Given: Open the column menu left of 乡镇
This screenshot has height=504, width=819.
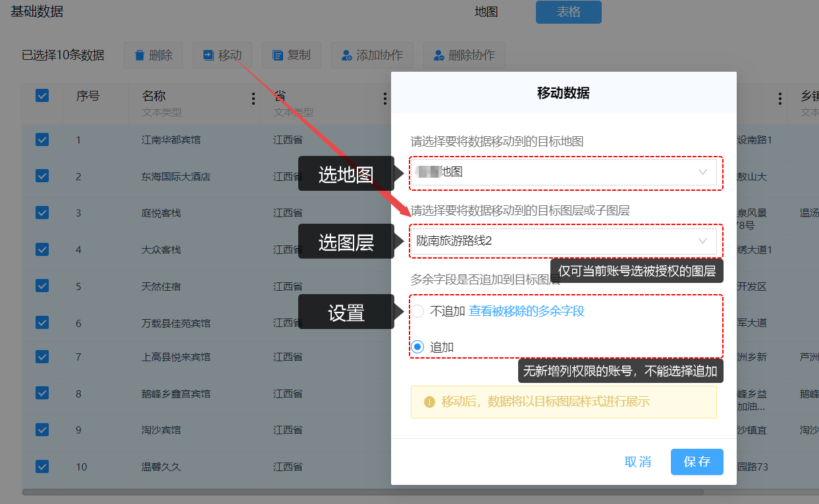Looking at the screenshot, I should (x=780, y=99).
